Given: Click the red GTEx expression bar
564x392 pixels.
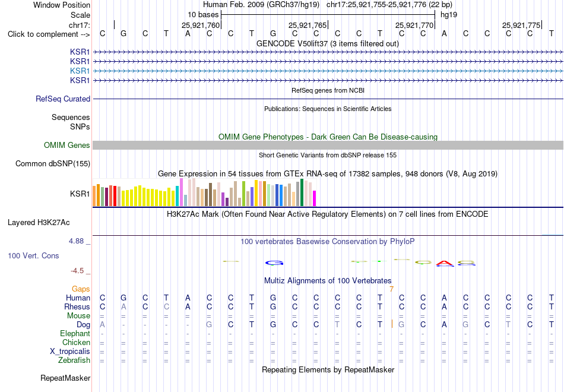Looking at the screenshot, I should click(x=115, y=196).
